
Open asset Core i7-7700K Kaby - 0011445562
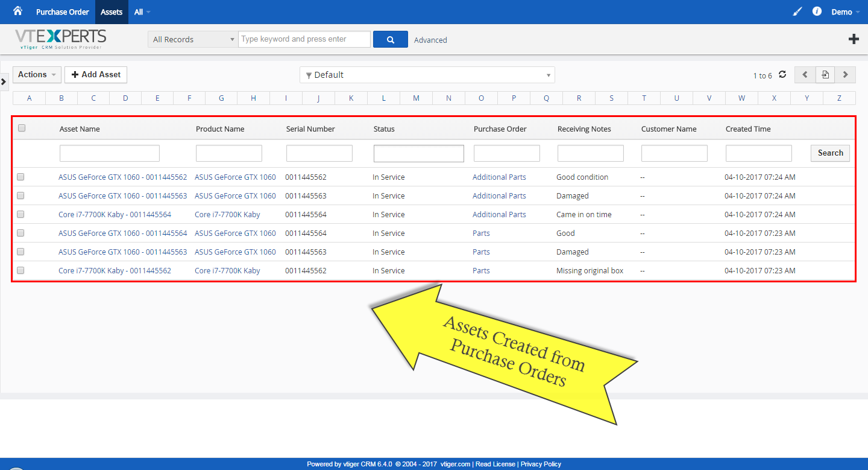point(115,271)
